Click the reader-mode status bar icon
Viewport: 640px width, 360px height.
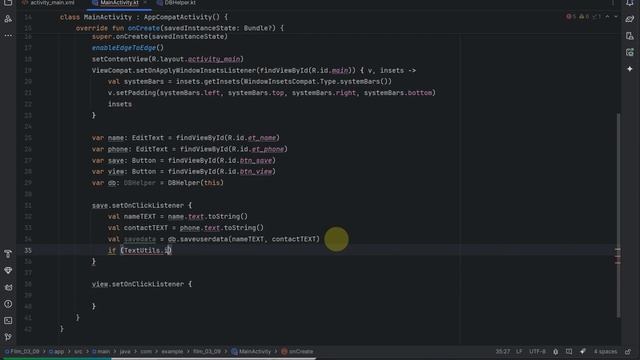pyautogui.click(x=569, y=351)
